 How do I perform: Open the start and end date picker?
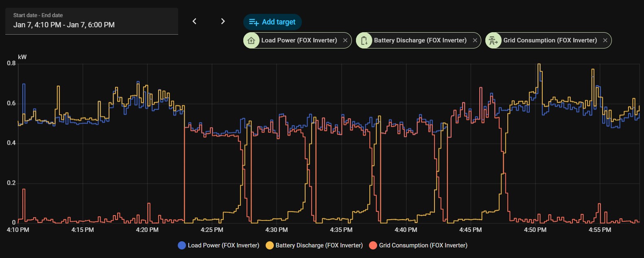[92, 21]
